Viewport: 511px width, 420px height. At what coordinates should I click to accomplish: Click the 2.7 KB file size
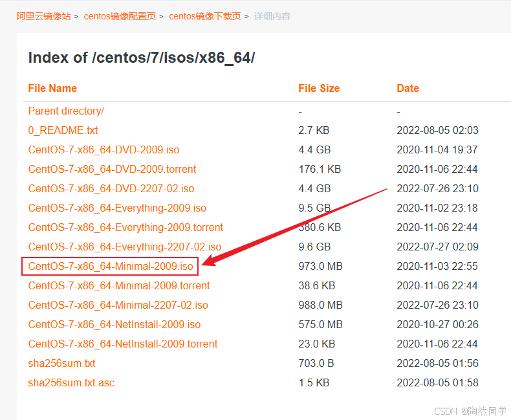(x=314, y=131)
